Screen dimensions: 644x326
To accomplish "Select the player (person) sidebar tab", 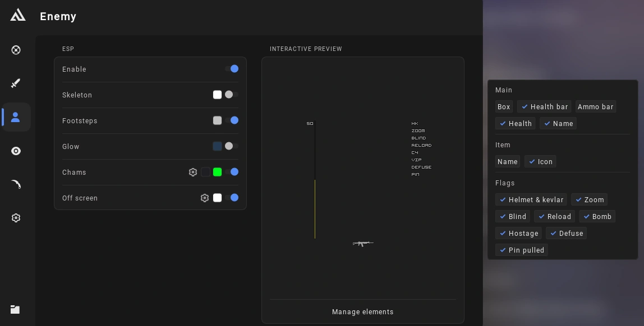I will (x=16, y=117).
